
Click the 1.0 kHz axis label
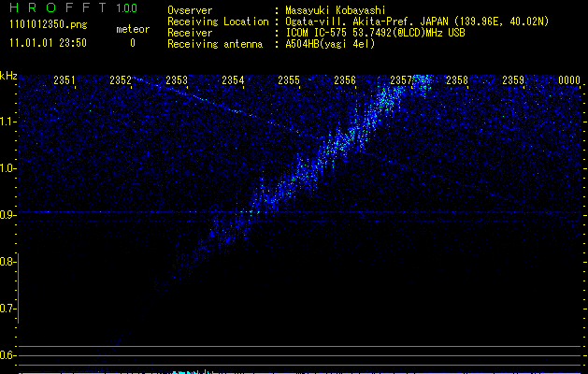pyautogui.click(x=7, y=168)
